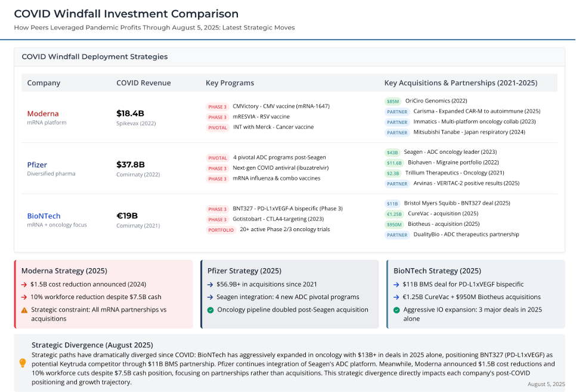Click red arrow beside $1.5B cost reduction
Image resolution: width=576 pixels, height=392 pixels.
tap(24, 284)
